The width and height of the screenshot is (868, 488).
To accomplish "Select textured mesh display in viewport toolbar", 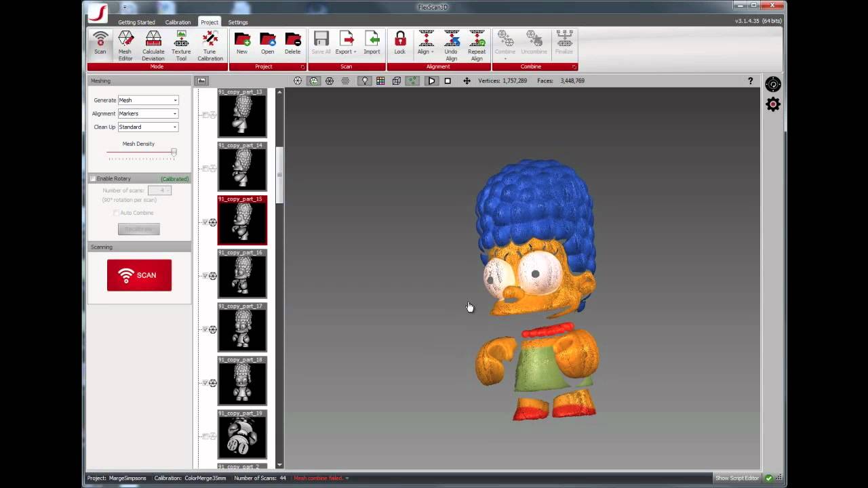I will 314,81.
